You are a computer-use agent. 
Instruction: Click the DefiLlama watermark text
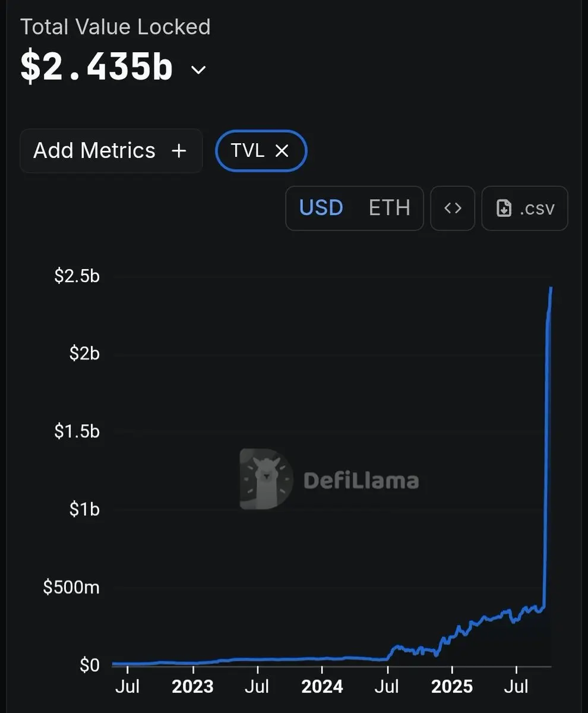click(361, 480)
